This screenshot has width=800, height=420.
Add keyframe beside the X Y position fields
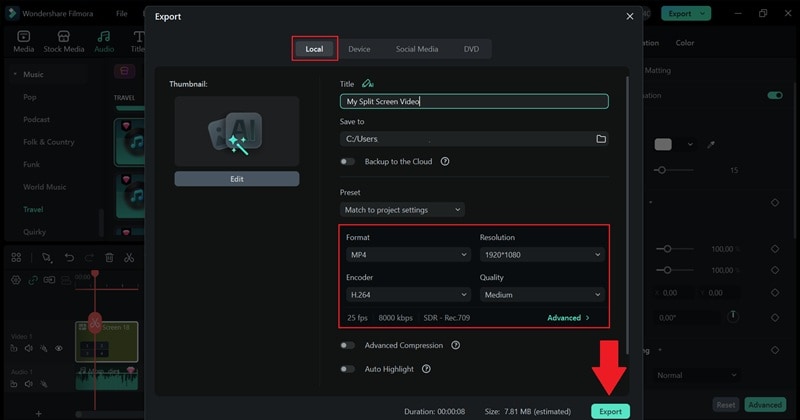(x=775, y=293)
